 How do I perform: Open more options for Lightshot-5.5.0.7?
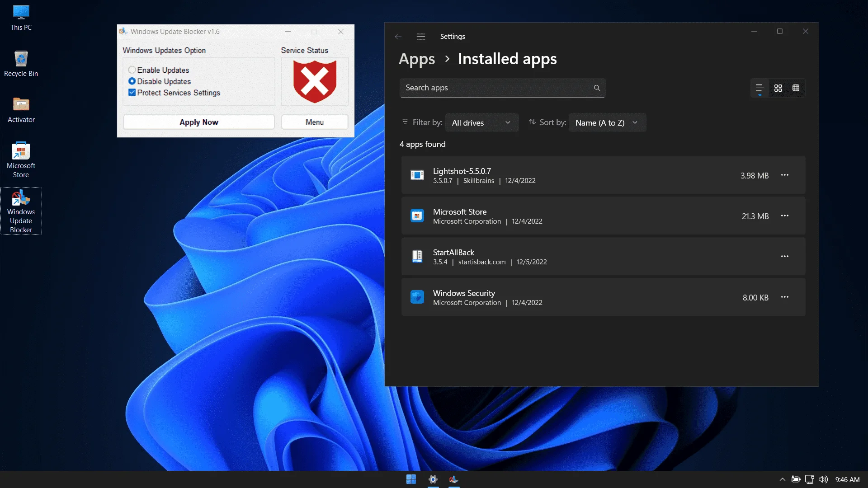pyautogui.click(x=785, y=175)
